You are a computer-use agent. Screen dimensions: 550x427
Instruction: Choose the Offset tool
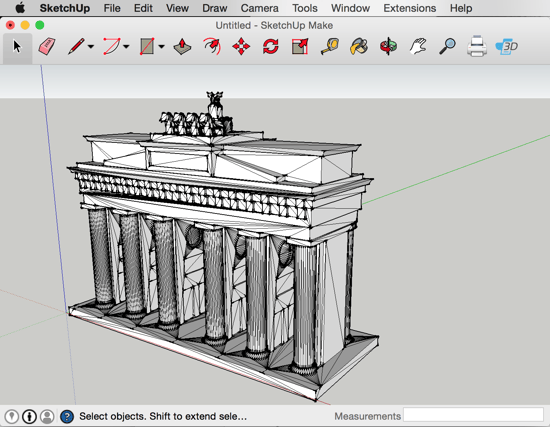click(x=212, y=46)
